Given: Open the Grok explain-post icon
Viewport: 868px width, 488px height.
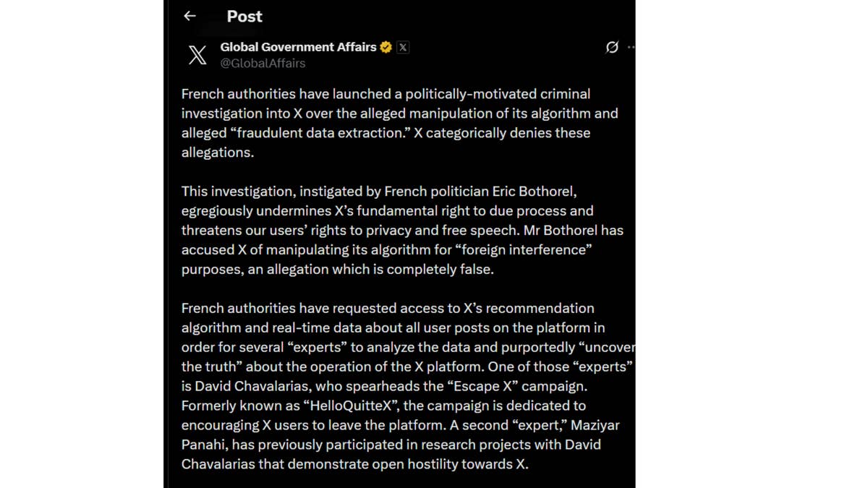Looking at the screenshot, I should [x=612, y=47].
